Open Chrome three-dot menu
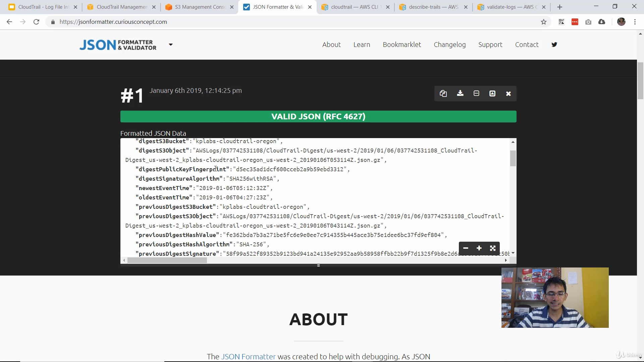The image size is (644, 362). pyautogui.click(x=635, y=22)
